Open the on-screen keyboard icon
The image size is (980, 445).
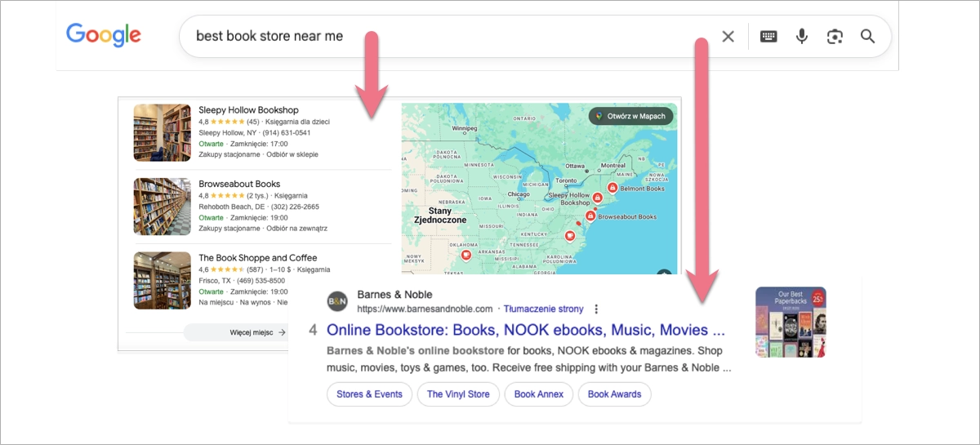[768, 36]
